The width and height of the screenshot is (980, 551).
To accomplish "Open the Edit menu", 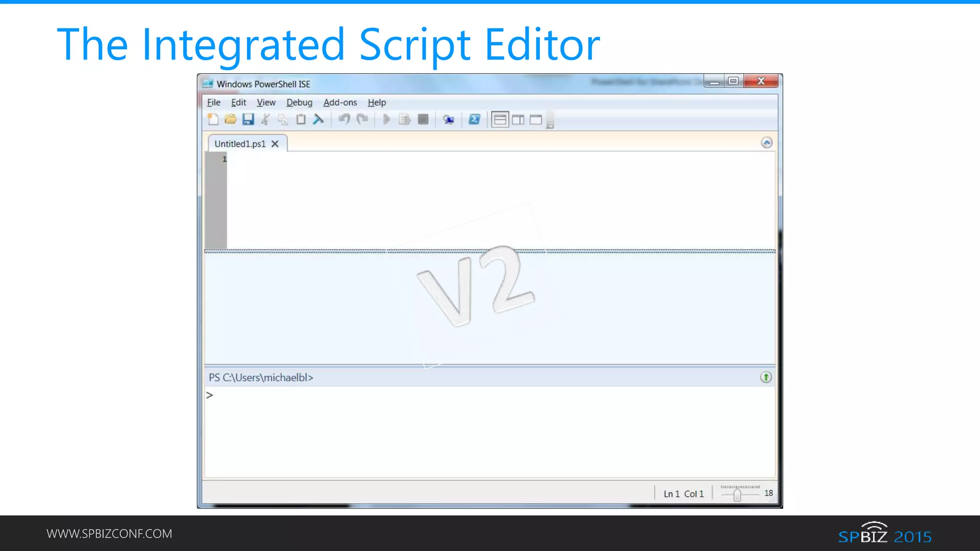I will click(x=238, y=102).
